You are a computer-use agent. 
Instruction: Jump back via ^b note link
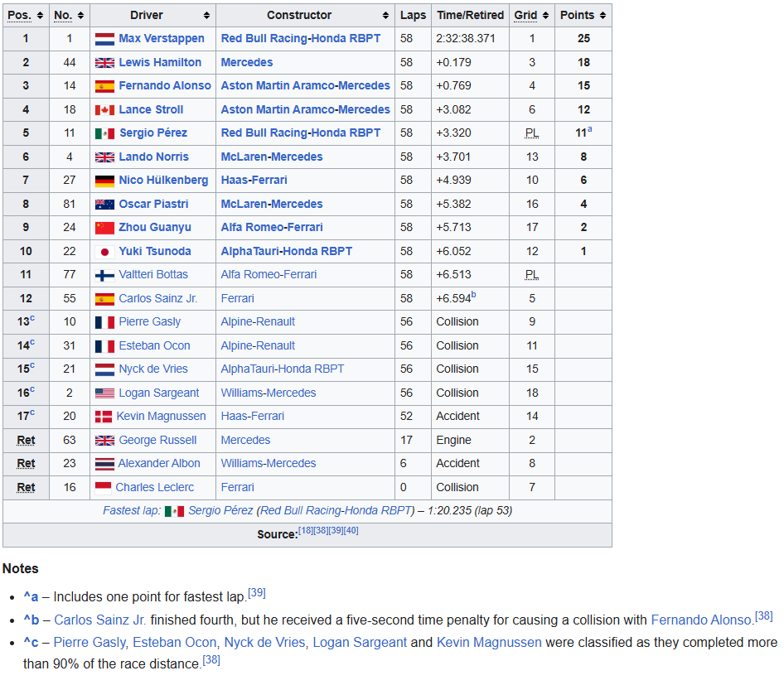(x=31, y=620)
